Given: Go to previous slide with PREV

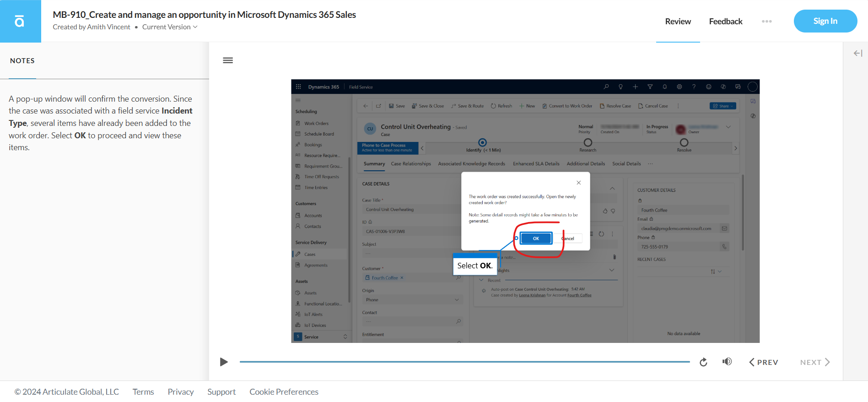Looking at the screenshot, I should [x=763, y=362].
